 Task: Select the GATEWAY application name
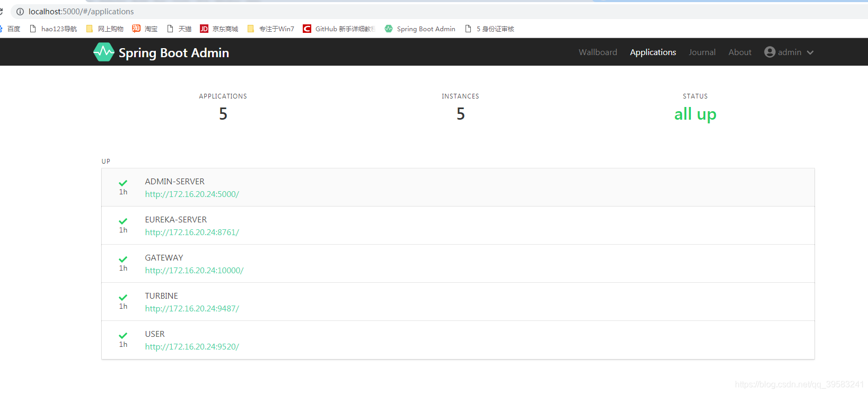click(x=164, y=257)
